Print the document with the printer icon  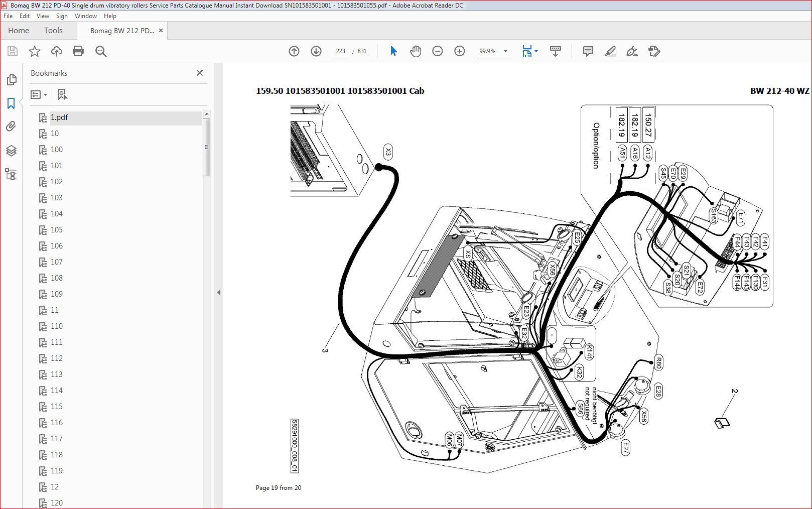pos(78,51)
